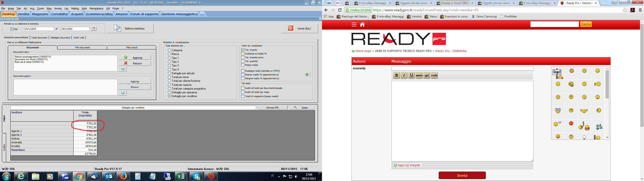Insert a url tag in the message
Image resolution: width=644 pixels, height=181 pixels.
click(x=427, y=75)
